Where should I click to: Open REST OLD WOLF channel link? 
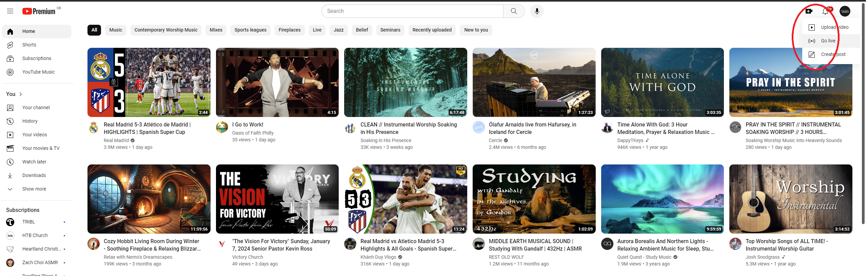tap(506, 257)
